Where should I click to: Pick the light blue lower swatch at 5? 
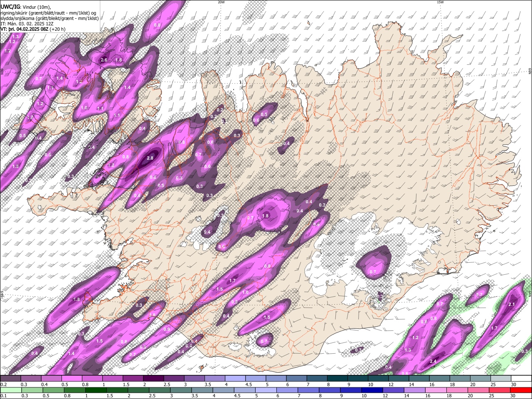tap(265, 390)
